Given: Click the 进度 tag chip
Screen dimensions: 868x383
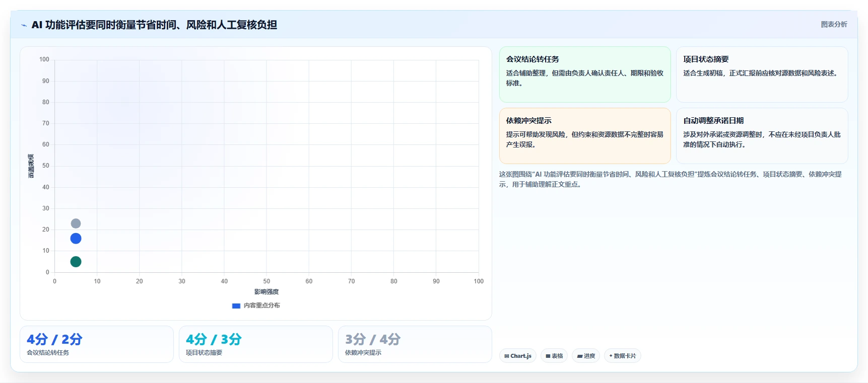Looking at the screenshot, I should coord(586,356).
